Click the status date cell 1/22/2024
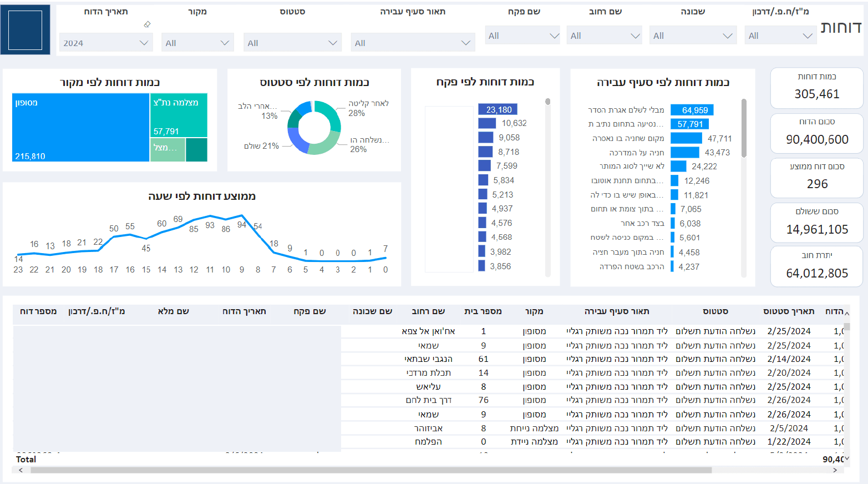 [789, 442]
